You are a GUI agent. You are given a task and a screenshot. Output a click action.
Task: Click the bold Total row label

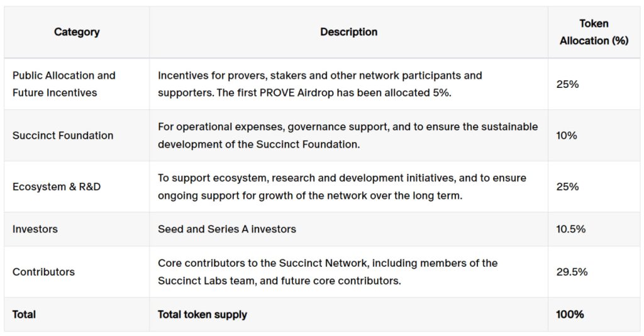click(24, 314)
